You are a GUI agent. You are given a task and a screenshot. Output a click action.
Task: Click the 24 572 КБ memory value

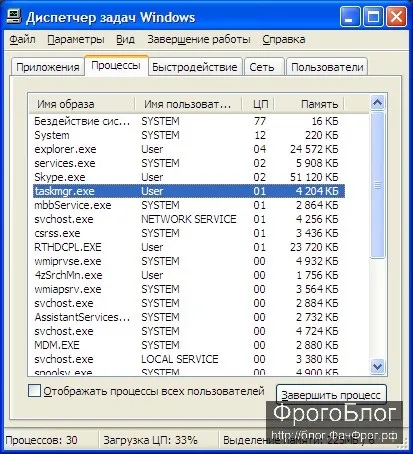tap(314, 149)
